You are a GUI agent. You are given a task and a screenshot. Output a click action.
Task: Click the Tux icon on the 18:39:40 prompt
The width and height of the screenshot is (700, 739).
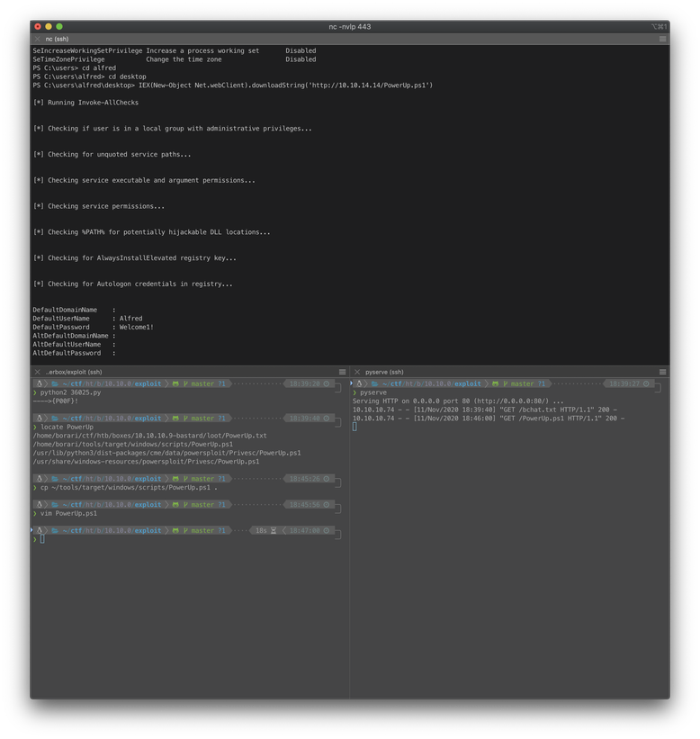pos(40,418)
